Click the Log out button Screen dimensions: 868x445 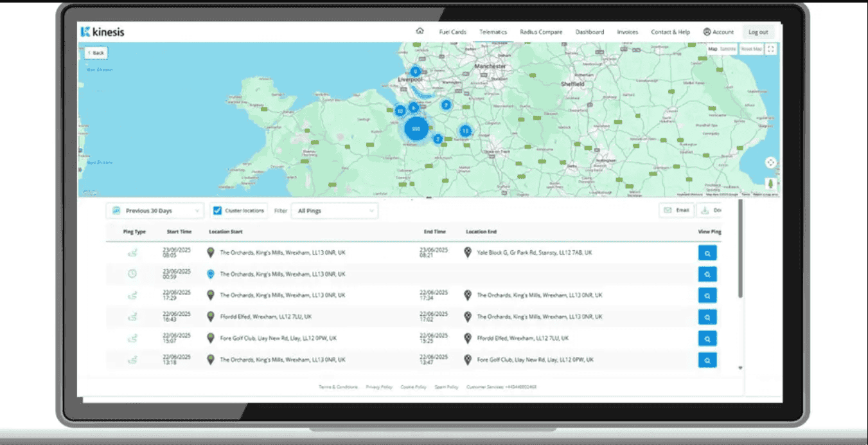[x=758, y=32]
